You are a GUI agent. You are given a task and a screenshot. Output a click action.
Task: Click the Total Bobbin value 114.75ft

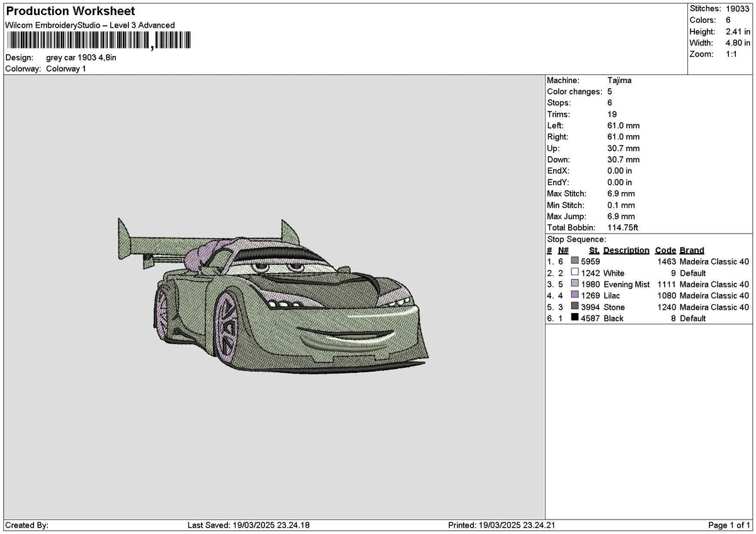tap(623, 228)
